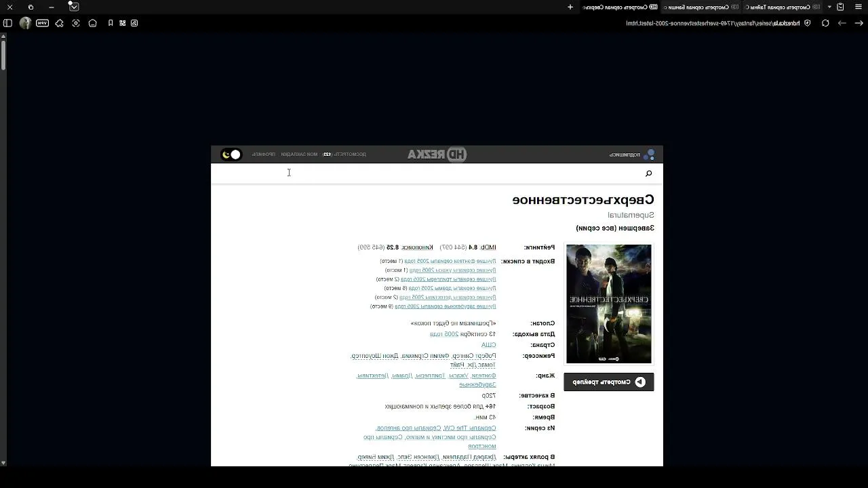Click the blue dots icon beside 'Подпишись'
Viewport: 868px width, 488px height.
pyautogui.click(x=649, y=155)
